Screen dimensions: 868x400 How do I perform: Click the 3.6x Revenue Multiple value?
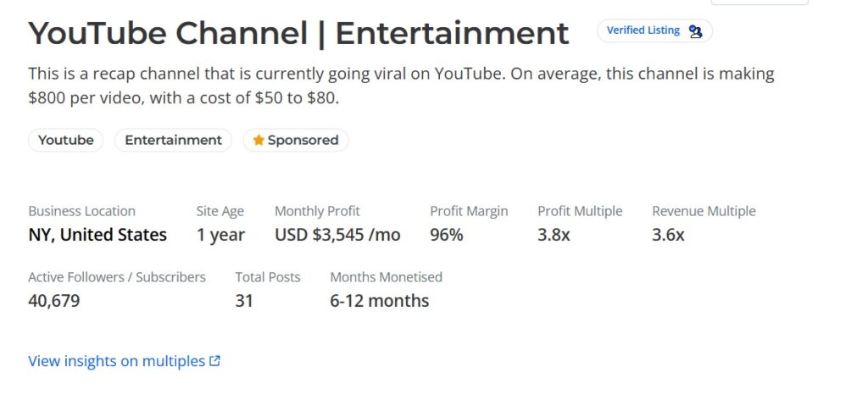click(x=668, y=235)
